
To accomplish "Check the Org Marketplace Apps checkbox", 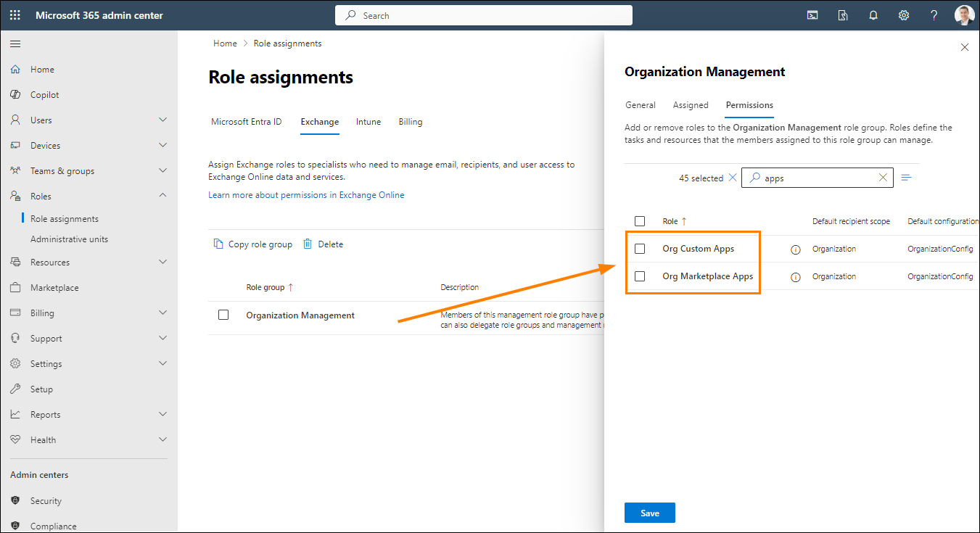I will 640,276.
